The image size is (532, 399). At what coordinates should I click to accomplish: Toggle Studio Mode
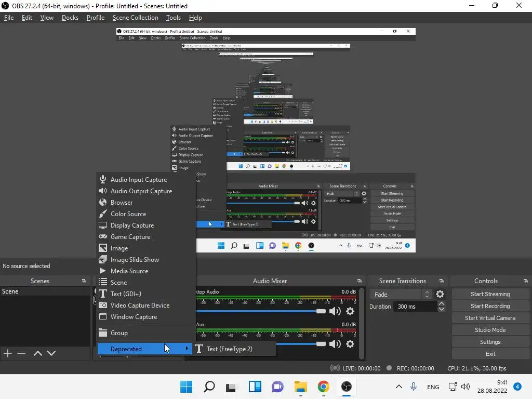pos(490,330)
